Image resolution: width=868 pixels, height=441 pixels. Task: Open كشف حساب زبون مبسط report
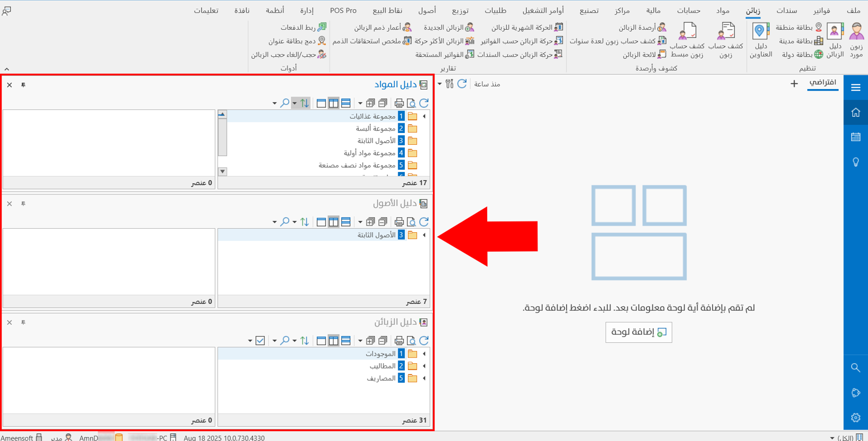pyautogui.click(x=687, y=40)
